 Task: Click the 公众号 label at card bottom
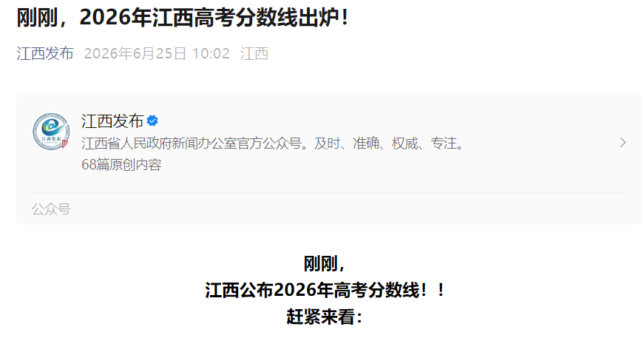[51, 209]
